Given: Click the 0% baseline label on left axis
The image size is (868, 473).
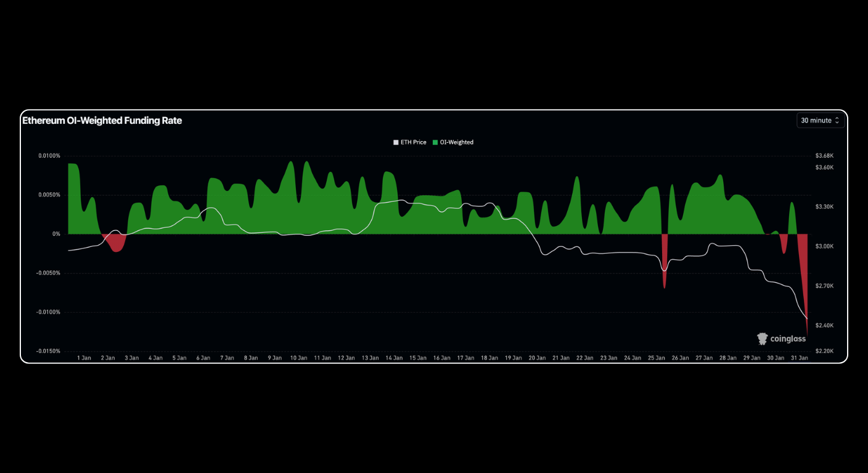Looking at the screenshot, I should 55,233.
